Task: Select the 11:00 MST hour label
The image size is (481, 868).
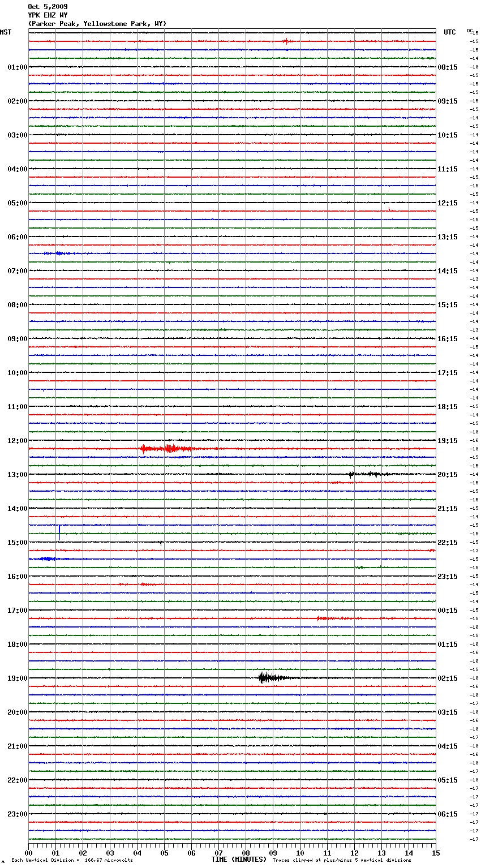Action: (18, 407)
